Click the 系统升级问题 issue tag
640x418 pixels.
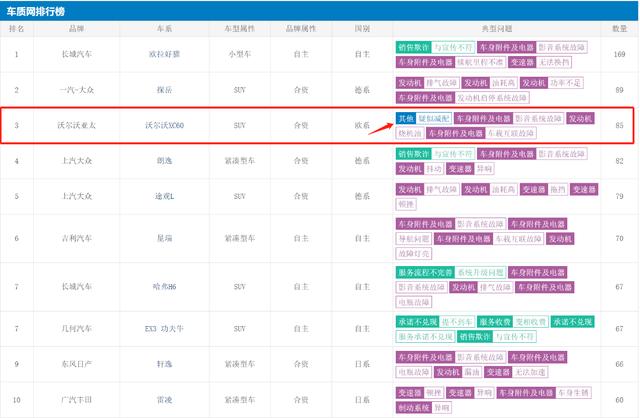click(x=480, y=272)
